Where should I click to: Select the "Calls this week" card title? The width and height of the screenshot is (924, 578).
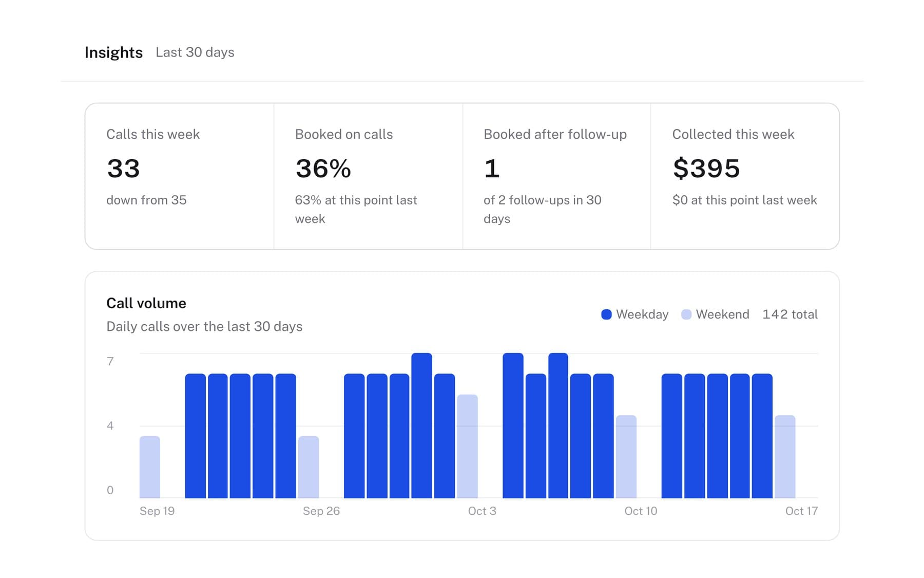[x=153, y=134]
